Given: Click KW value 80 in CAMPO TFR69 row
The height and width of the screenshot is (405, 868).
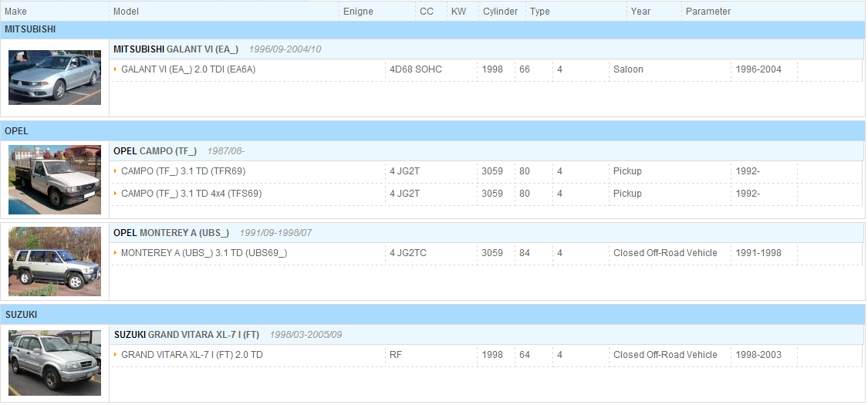Looking at the screenshot, I should click(x=525, y=171).
